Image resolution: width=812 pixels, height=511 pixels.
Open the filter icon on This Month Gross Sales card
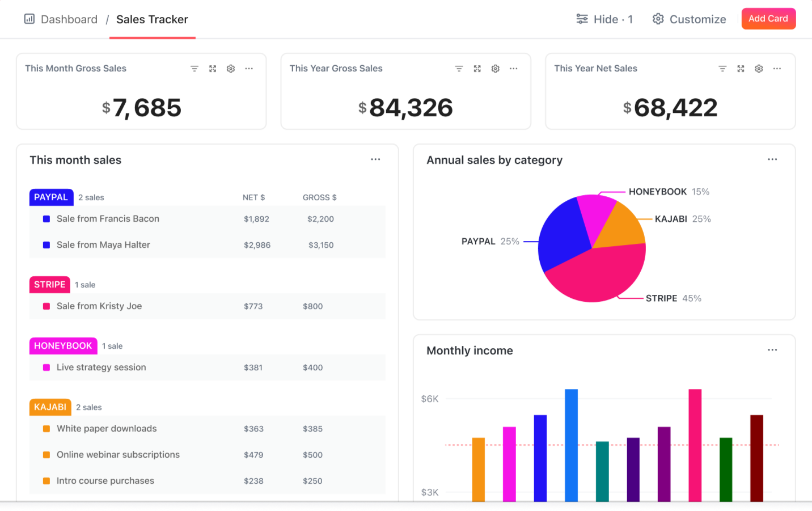tap(194, 68)
